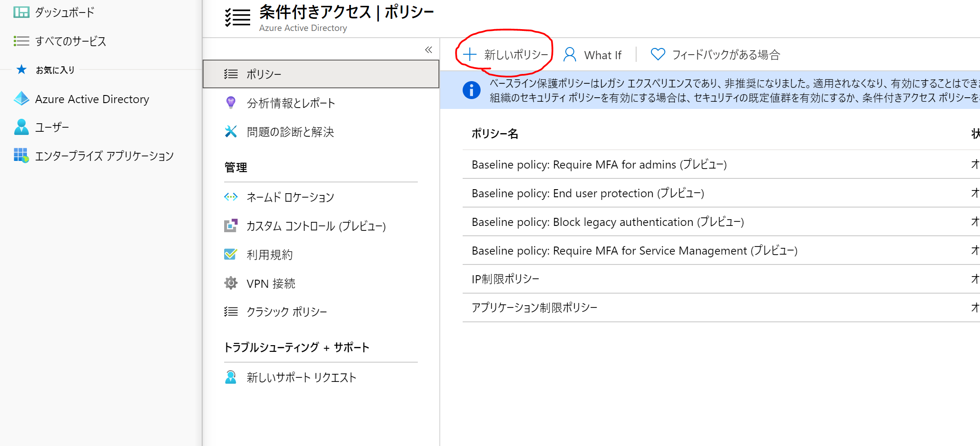Click the カスタム コントロール icon
The height and width of the screenshot is (446, 980).
point(231,225)
